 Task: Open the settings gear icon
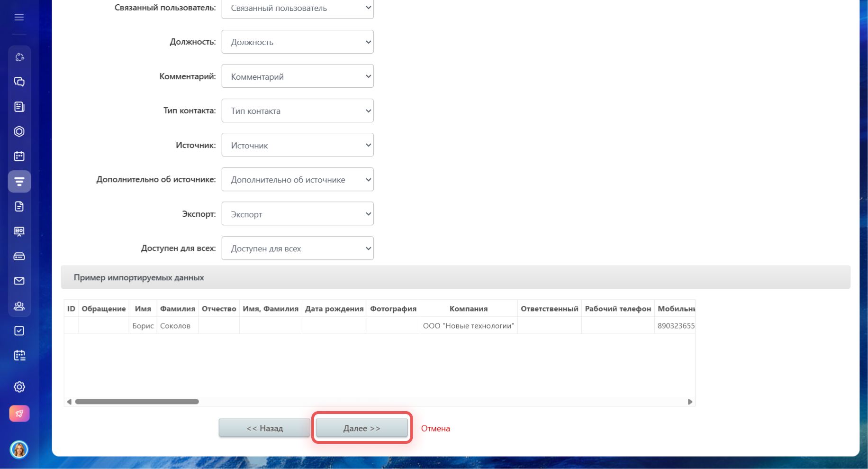click(19, 387)
